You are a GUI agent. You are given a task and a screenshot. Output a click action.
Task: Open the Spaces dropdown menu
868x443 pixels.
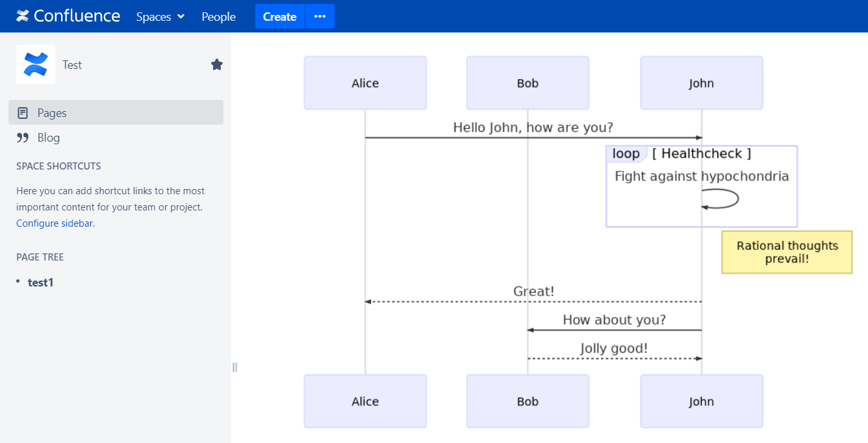(x=160, y=17)
